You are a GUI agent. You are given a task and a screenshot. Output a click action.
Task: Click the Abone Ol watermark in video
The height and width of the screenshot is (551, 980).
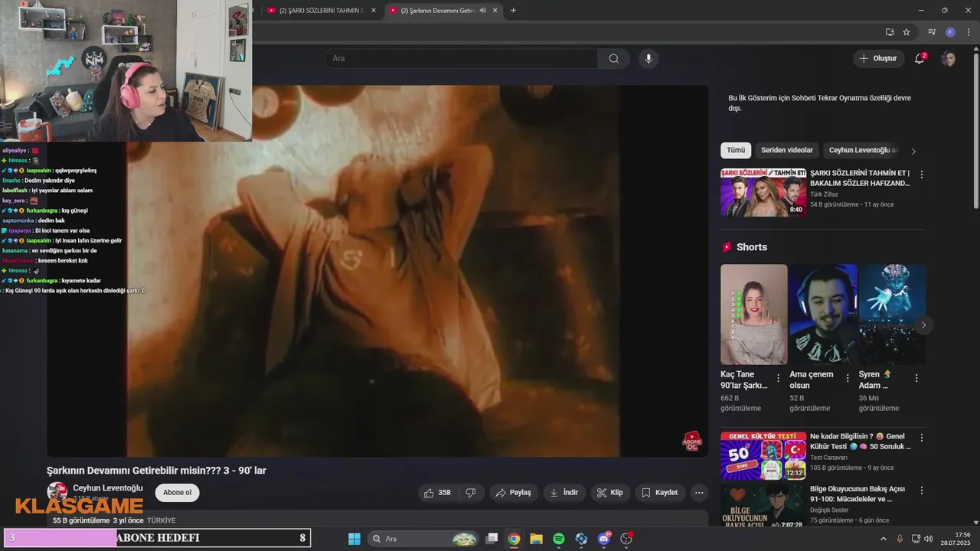point(692,441)
